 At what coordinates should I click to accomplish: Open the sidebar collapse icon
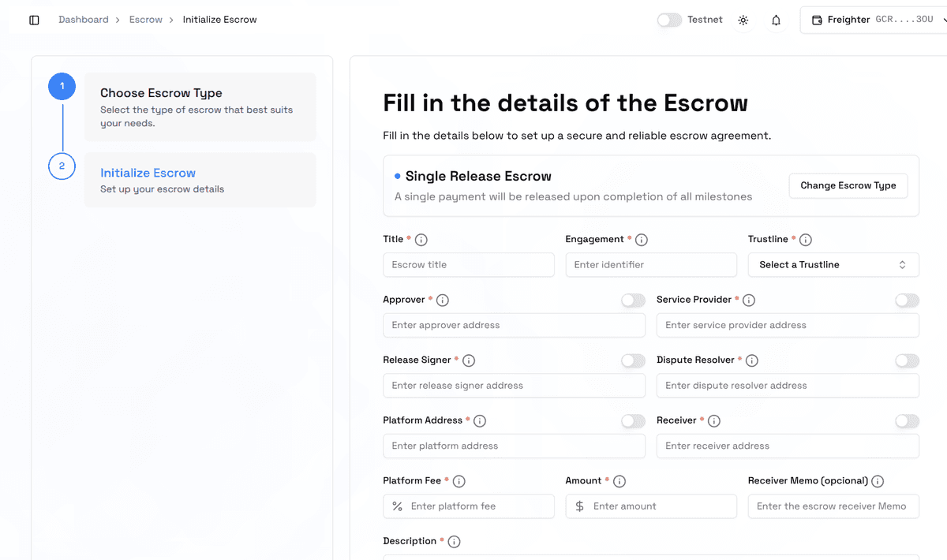33,19
